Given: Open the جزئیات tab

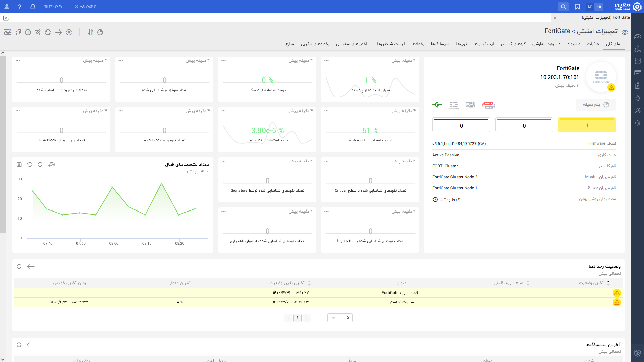Looking at the screenshot, I should pyautogui.click(x=593, y=44).
